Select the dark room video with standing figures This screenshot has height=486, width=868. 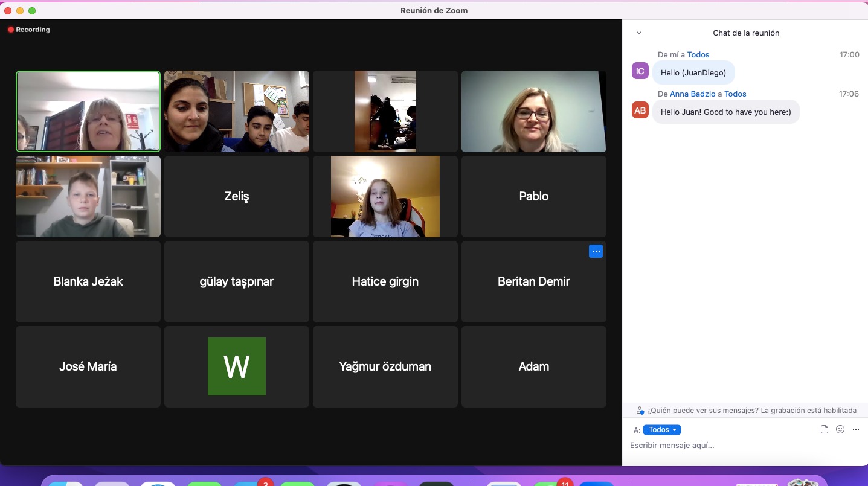[x=385, y=111]
